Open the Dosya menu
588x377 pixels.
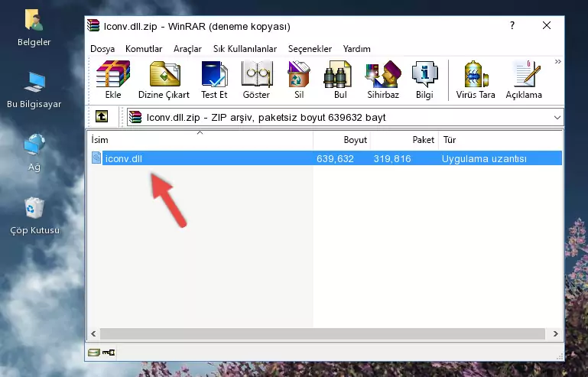click(102, 49)
